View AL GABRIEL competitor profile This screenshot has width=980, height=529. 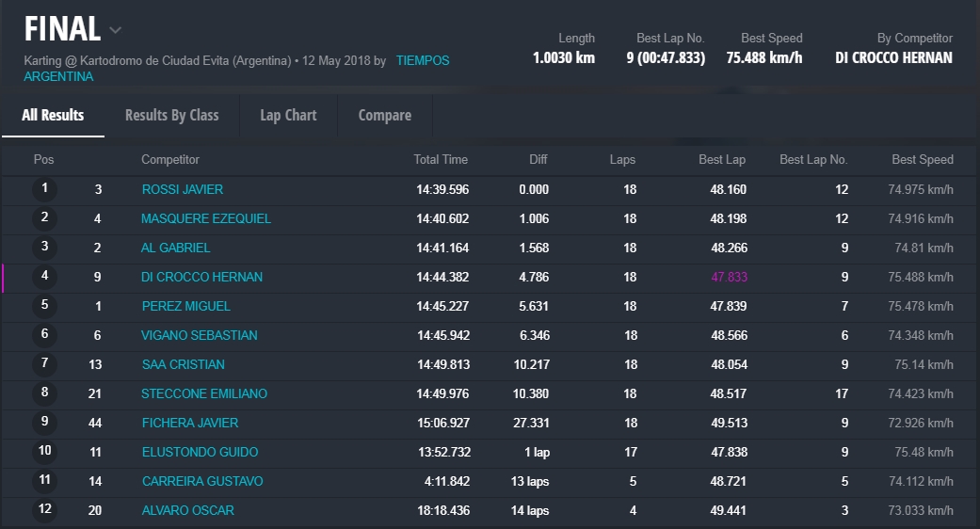click(x=176, y=248)
